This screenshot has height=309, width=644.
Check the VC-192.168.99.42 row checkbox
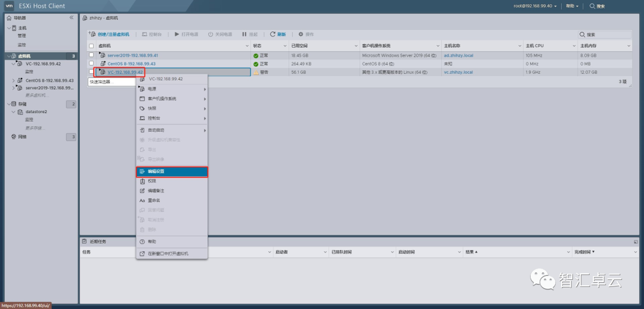click(x=92, y=71)
